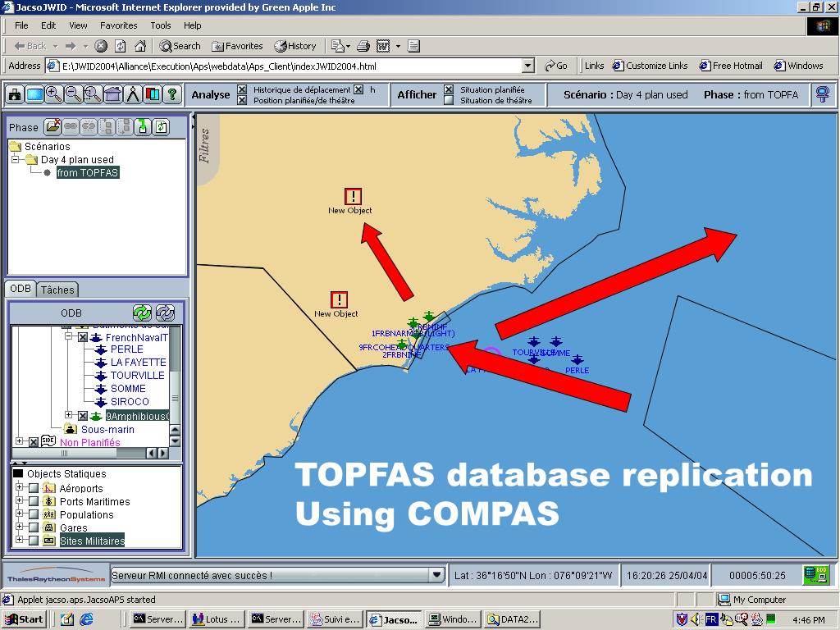Image resolution: width=840 pixels, height=630 pixels.
Task: Click the unlink broken chain icon
Action: pos(89,127)
